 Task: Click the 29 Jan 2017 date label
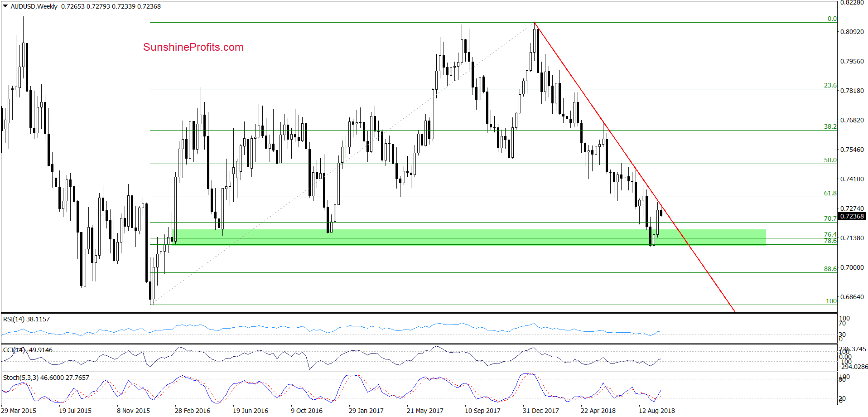click(x=366, y=411)
